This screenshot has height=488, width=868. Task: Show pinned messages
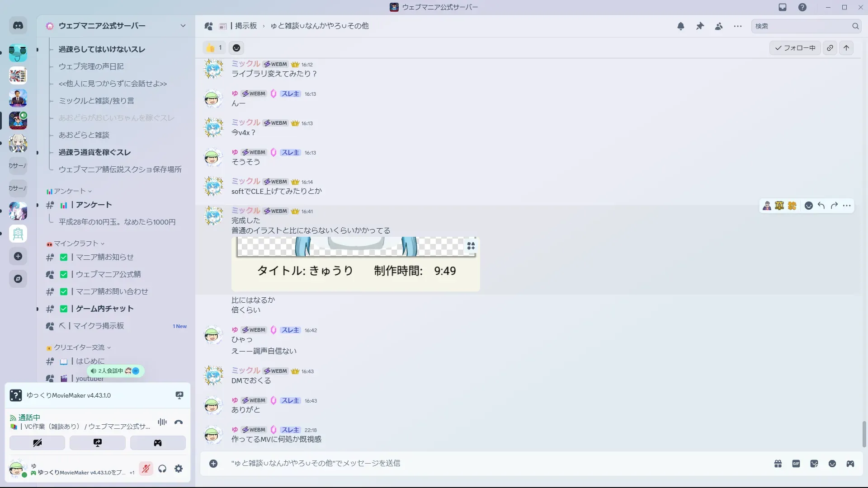(x=700, y=26)
